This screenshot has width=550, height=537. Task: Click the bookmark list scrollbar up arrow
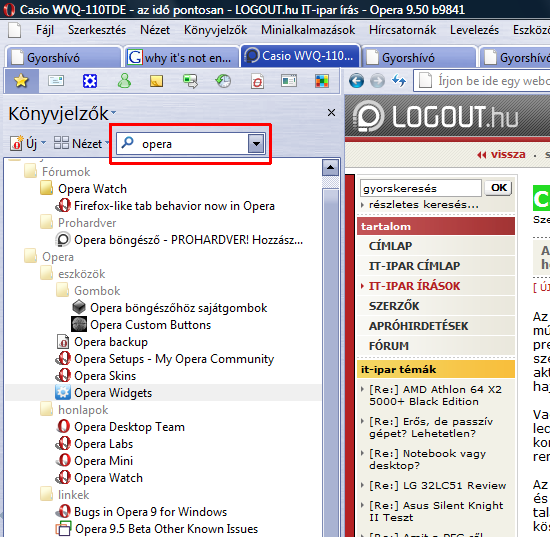click(330, 167)
